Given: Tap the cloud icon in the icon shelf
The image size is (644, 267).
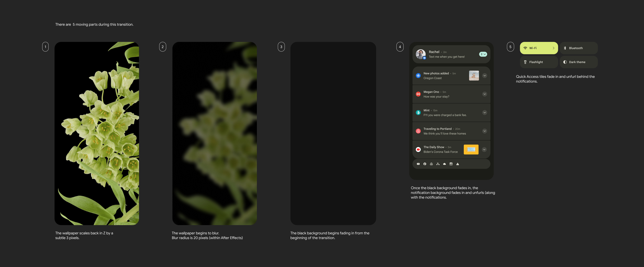Looking at the screenshot, I should 445,164.
